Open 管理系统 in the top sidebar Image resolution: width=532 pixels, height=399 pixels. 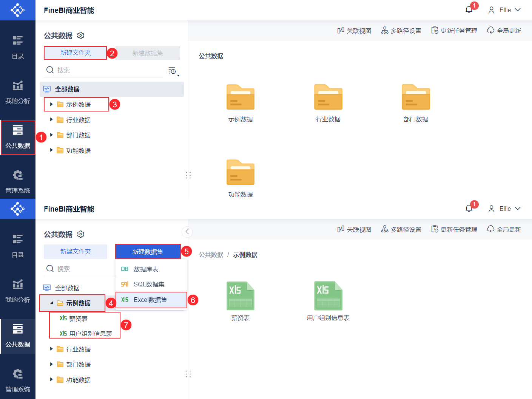pyautogui.click(x=18, y=182)
